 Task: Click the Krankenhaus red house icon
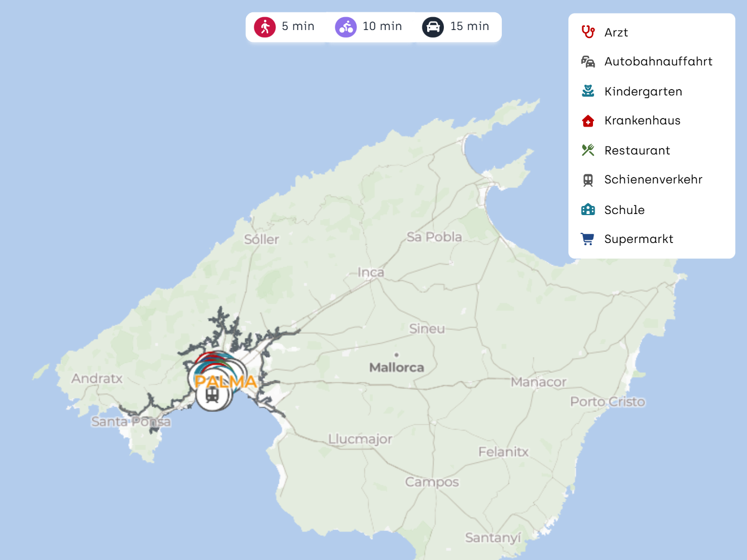pyautogui.click(x=588, y=121)
